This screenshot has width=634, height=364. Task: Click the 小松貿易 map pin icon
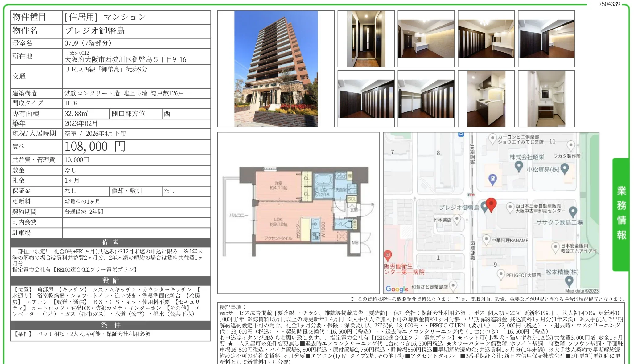(x=564, y=168)
